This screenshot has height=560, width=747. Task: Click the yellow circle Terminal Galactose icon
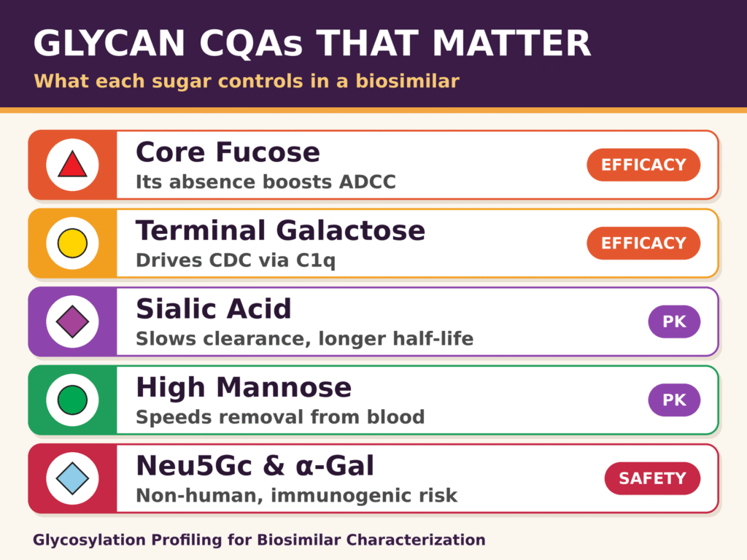pyautogui.click(x=72, y=244)
